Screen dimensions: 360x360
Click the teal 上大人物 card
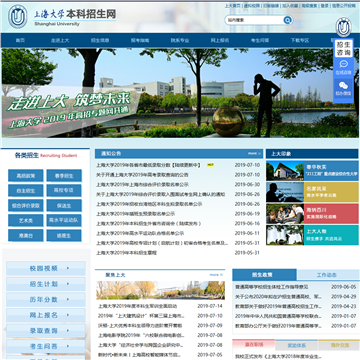(331, 235)
